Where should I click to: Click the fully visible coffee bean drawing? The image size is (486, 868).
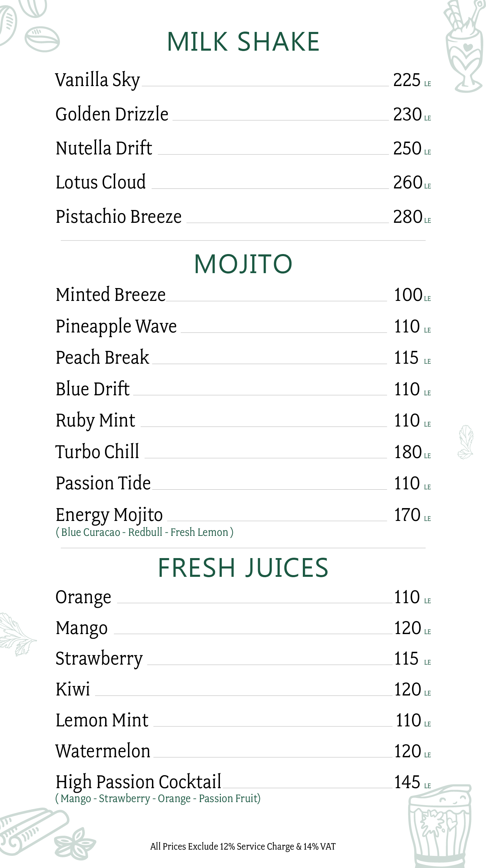pyautogui.click(x=42, y=39)
